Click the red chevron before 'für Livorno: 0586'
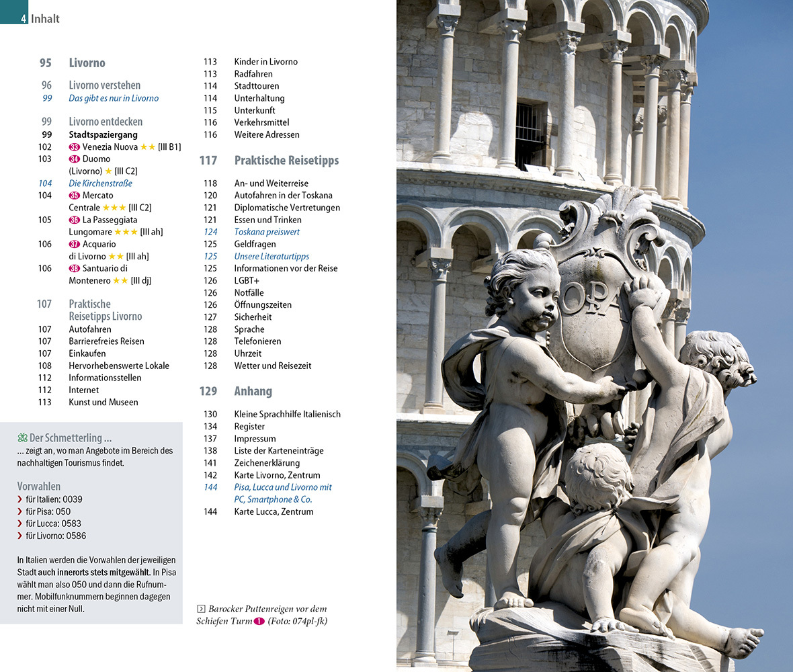This screenshot has width=793, height=672. point(20,536)
